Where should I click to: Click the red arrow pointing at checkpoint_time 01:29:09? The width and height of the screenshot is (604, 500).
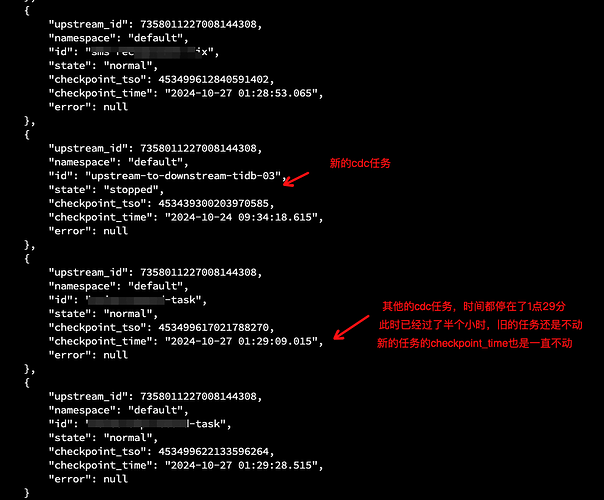point(351,327)
